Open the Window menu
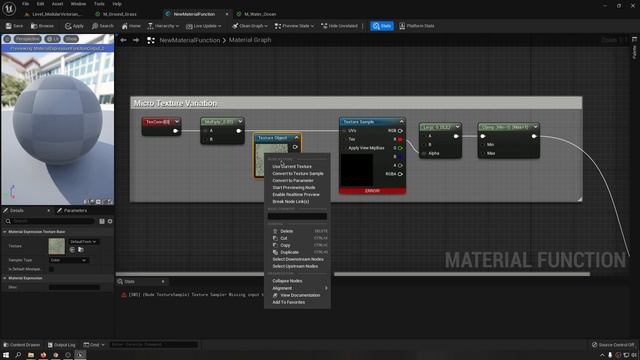The height and width of the screenshot is (360, 640). [78, 4]
